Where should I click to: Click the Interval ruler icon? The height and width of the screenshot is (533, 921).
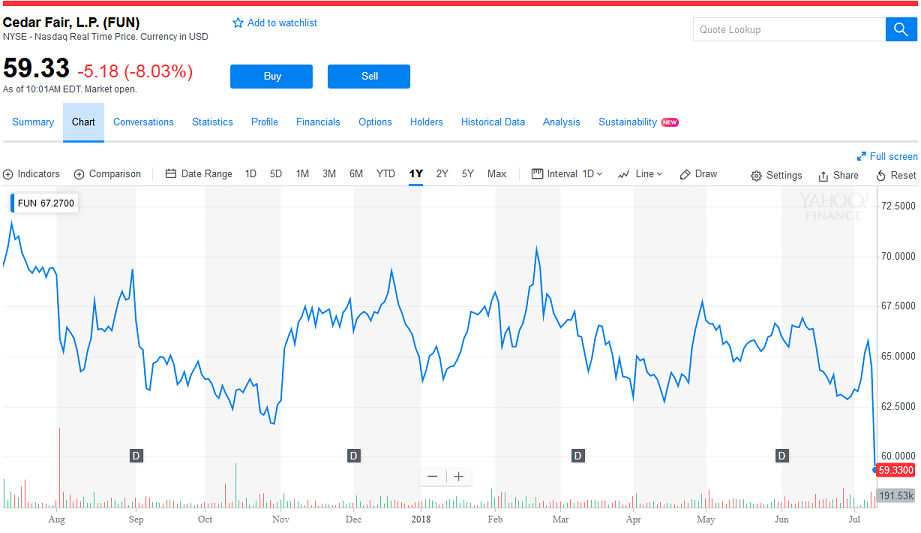[x=537, y=174]
